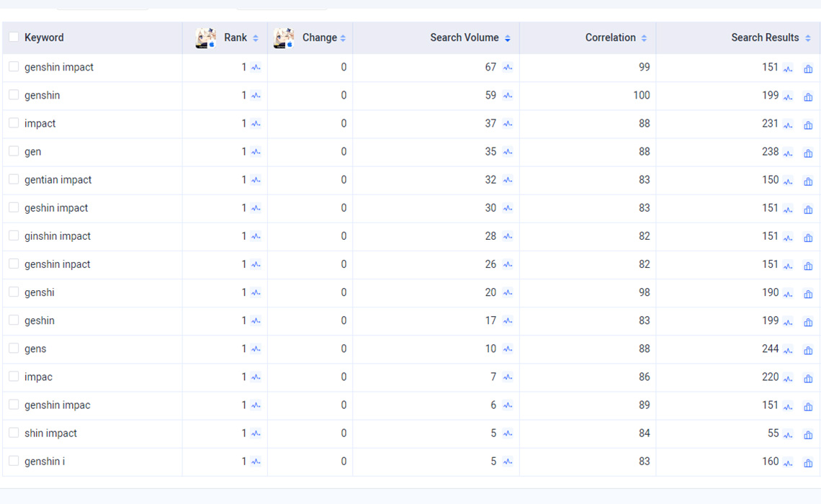
Task: Tick the genshi row checkbox
Action: (x=14, y=292)
